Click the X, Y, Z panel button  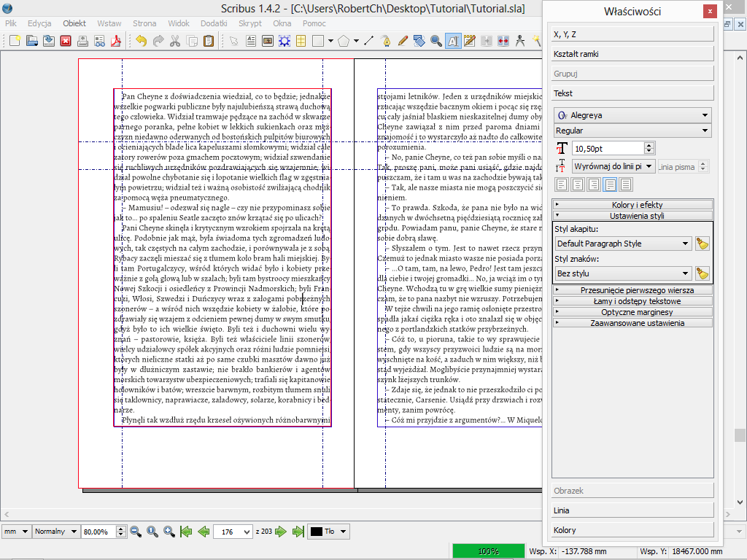(x=632, y=34)
